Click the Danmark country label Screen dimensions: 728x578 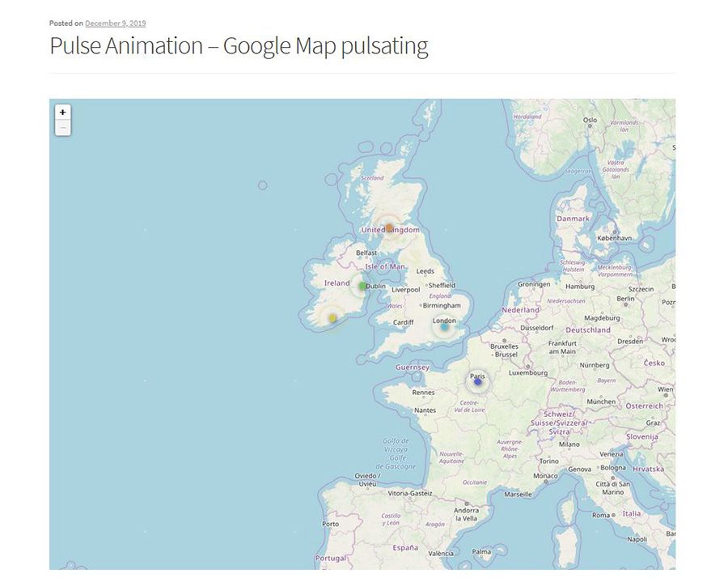point(573,219)
